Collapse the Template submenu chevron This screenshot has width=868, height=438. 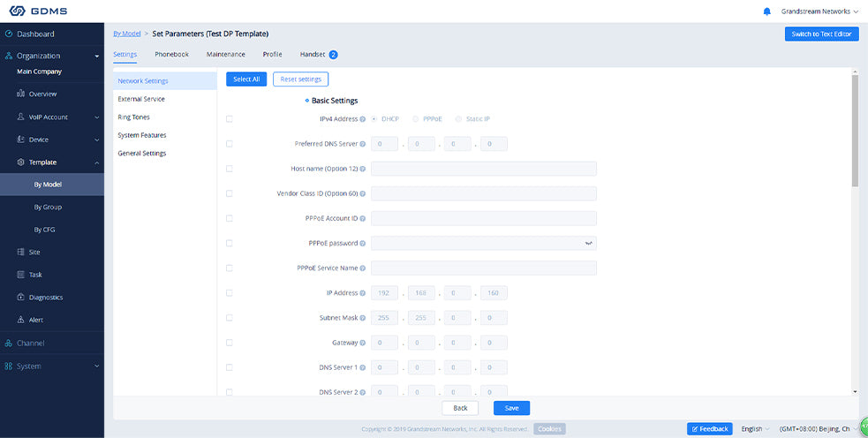(97, 162)
